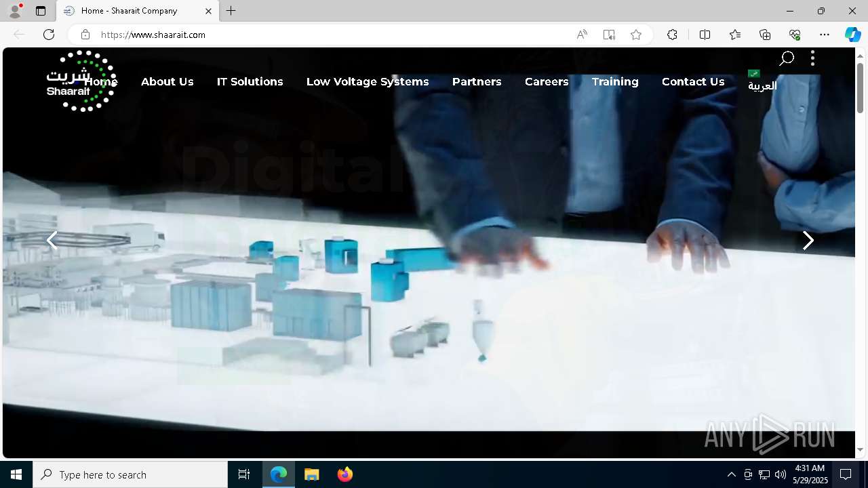This screenshot has width=868, height=488.
Task: Open Task View
Action: pos(244,474)
